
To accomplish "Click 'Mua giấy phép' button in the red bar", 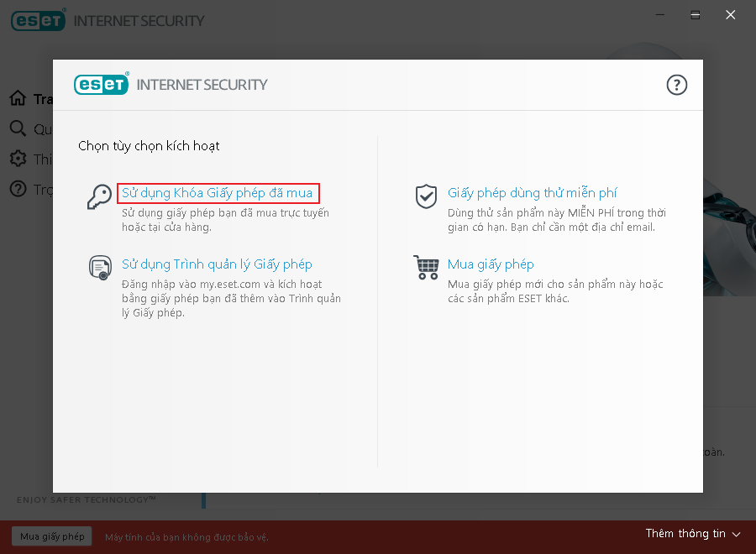I will click(x=52, y=536).
